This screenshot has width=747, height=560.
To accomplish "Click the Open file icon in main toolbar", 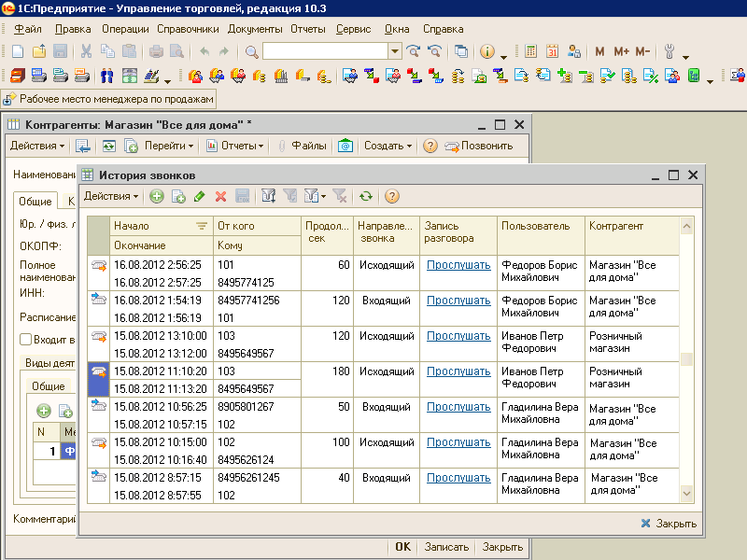I will 39,51.
